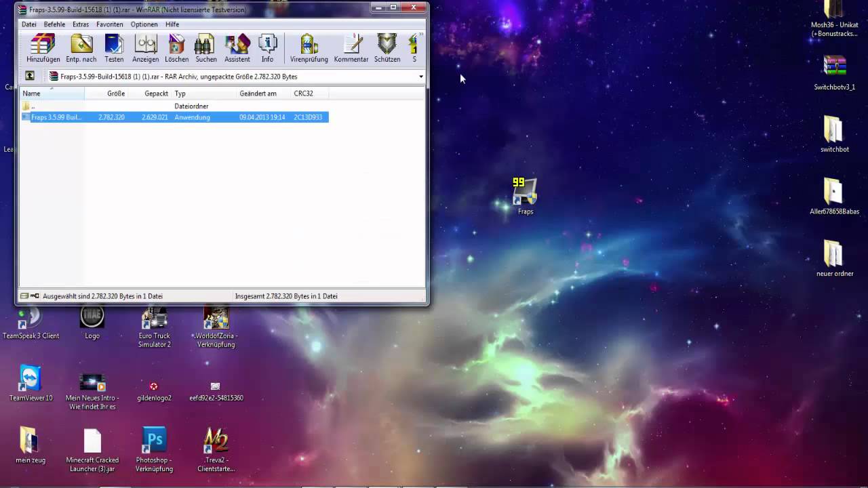Screen dimensions: 868x488
Task: Click the Kommentar toolbar icon
Action: tap(351, 48)
